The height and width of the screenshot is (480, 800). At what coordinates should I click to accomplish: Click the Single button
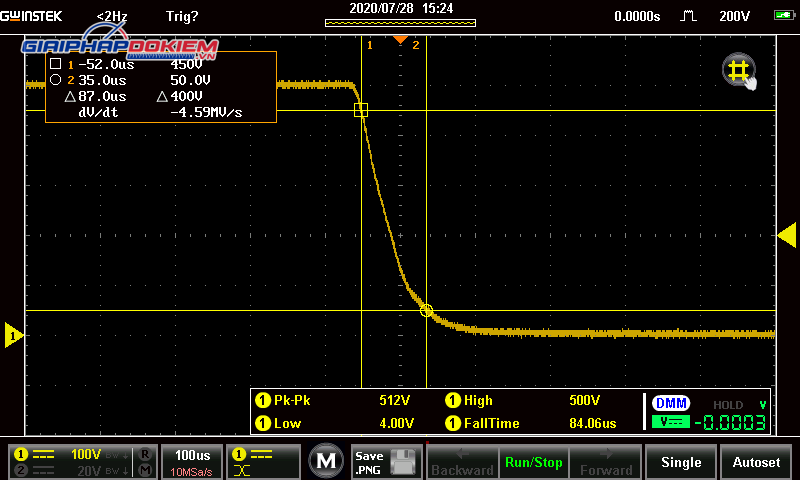pyautogui.click(x=681, y=462)
